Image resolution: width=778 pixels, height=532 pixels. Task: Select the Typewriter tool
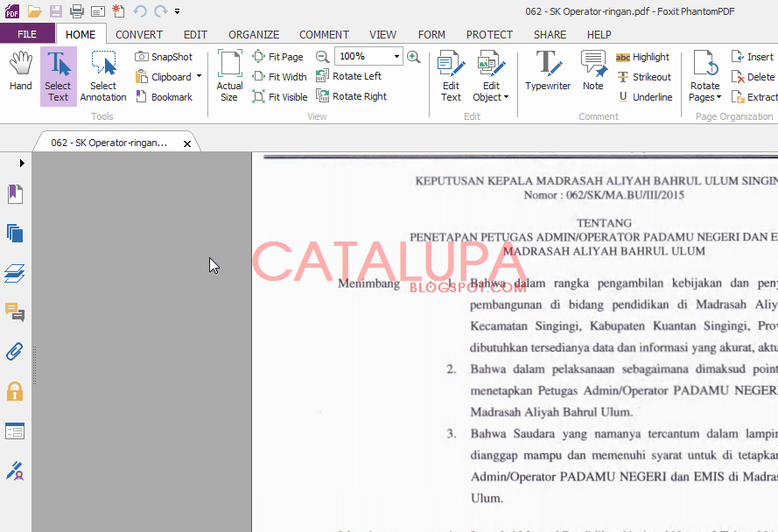tap(548, 71)
